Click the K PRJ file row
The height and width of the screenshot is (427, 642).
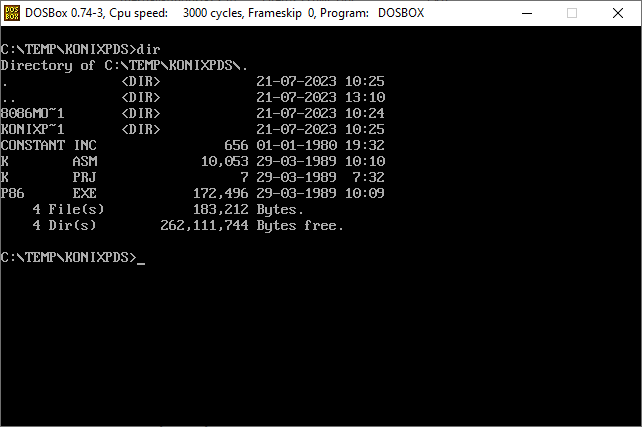pyautogui.click(x=192, y=177)
